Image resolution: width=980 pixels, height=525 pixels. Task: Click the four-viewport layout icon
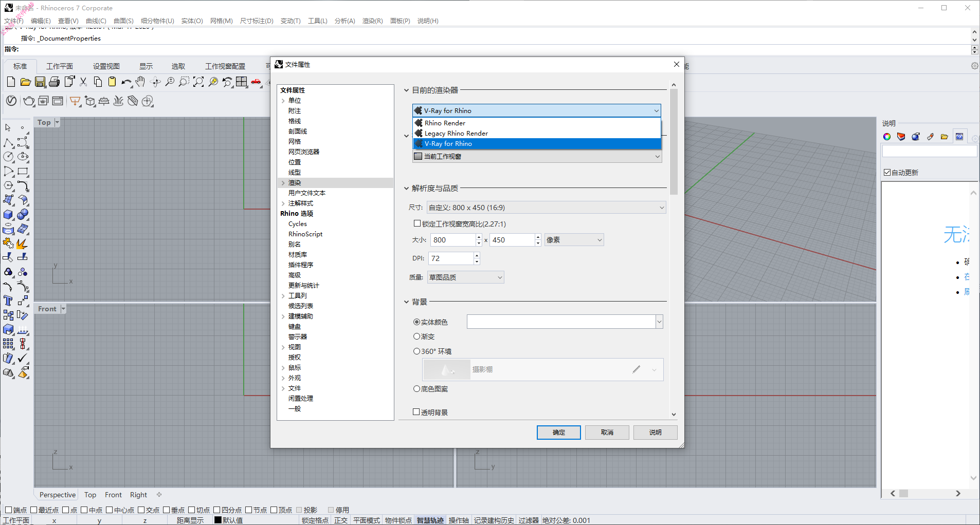(x=242, y=82)
